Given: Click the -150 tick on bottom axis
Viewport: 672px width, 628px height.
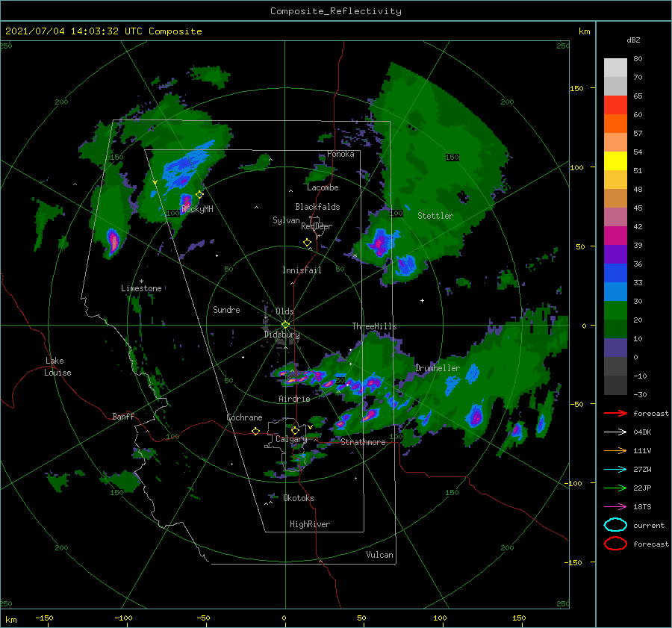Looking at the screenshot, I should point(44,618).
